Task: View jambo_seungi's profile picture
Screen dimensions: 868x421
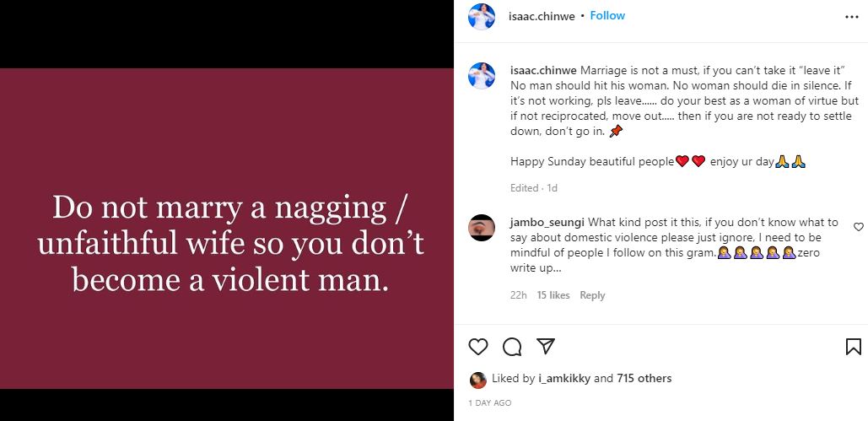Action: tap(482, 228)
